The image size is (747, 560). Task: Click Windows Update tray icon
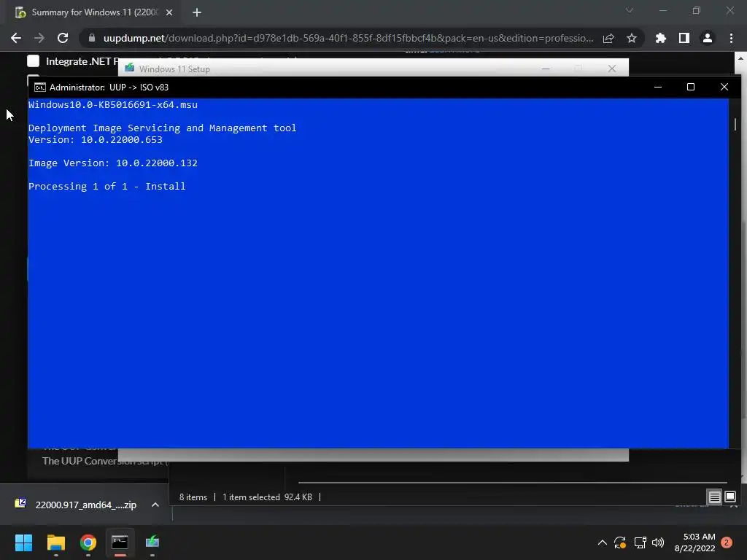(x=620, y=542)
